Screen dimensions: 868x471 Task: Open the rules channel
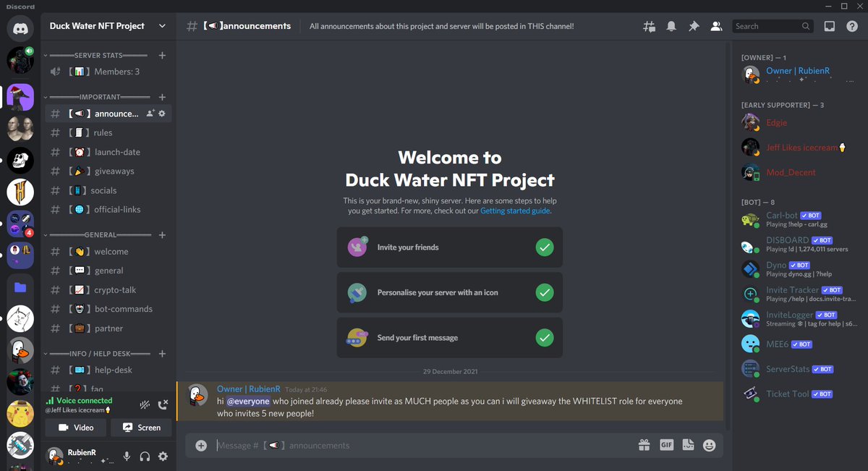click(109, 132)
